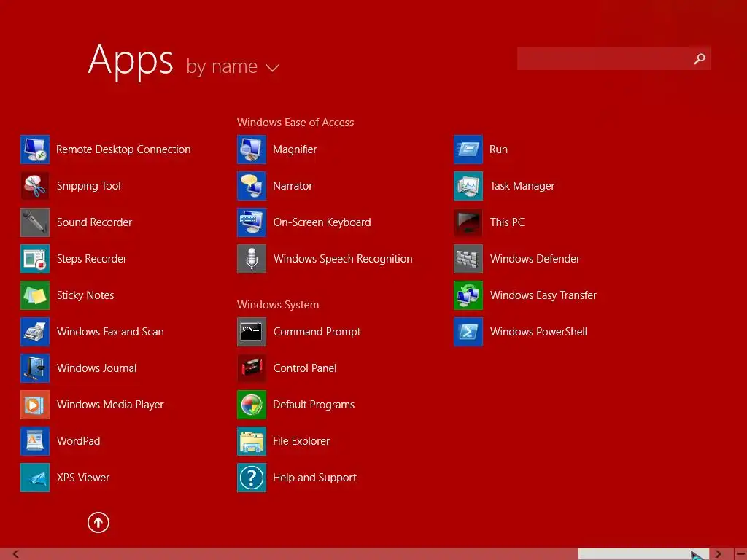Click the 'XPS Viewer' label
The height and width of the screenshot is (560, 747).
click(83, 478)
